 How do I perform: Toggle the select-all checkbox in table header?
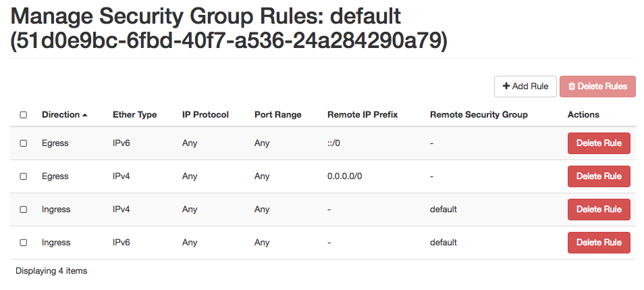24,115
